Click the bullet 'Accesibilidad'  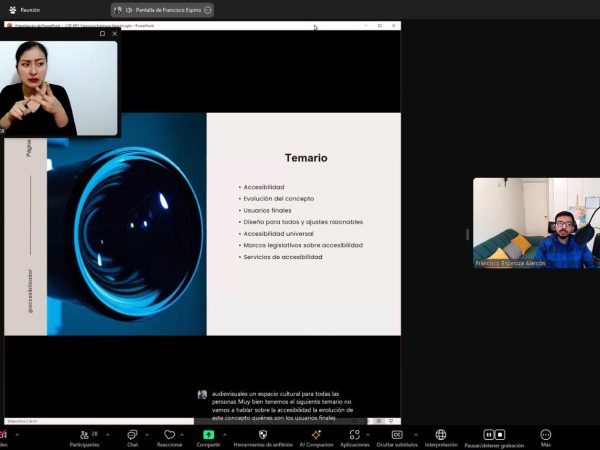coord(264,187)
